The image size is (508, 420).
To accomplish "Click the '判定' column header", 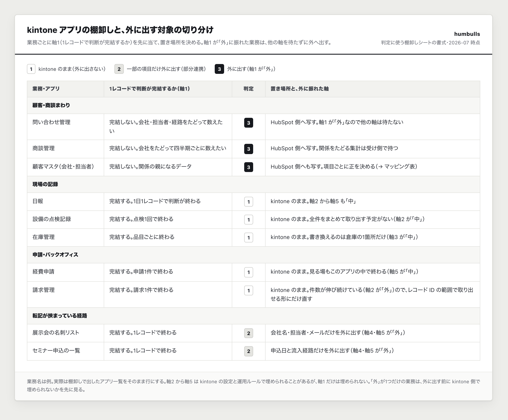I will (248, 89).
